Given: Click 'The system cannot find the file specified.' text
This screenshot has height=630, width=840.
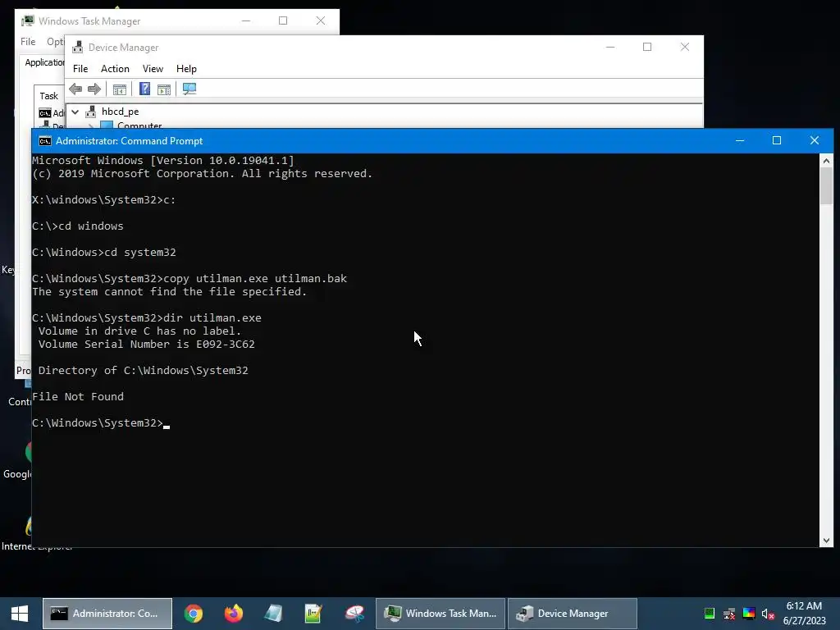Looking at the screenshot, I should point(169,291).
